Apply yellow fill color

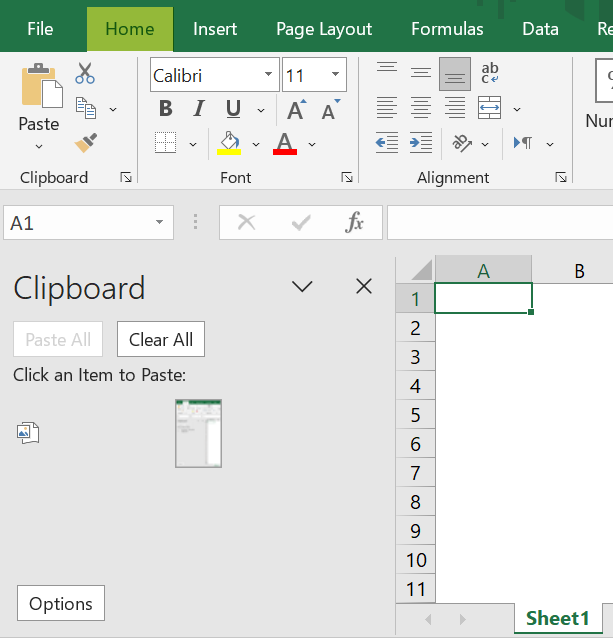(229, 143)
